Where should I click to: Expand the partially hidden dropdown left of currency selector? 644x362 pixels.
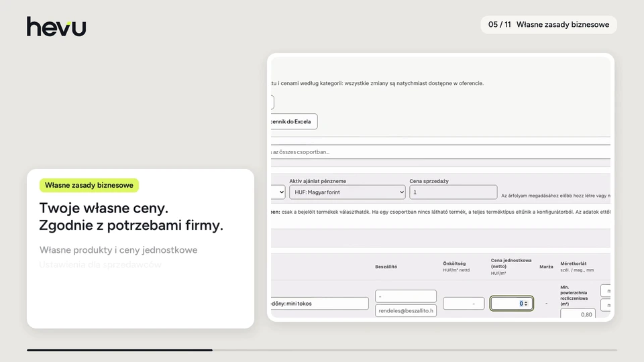pyautogui.click(x=278, y=192)
